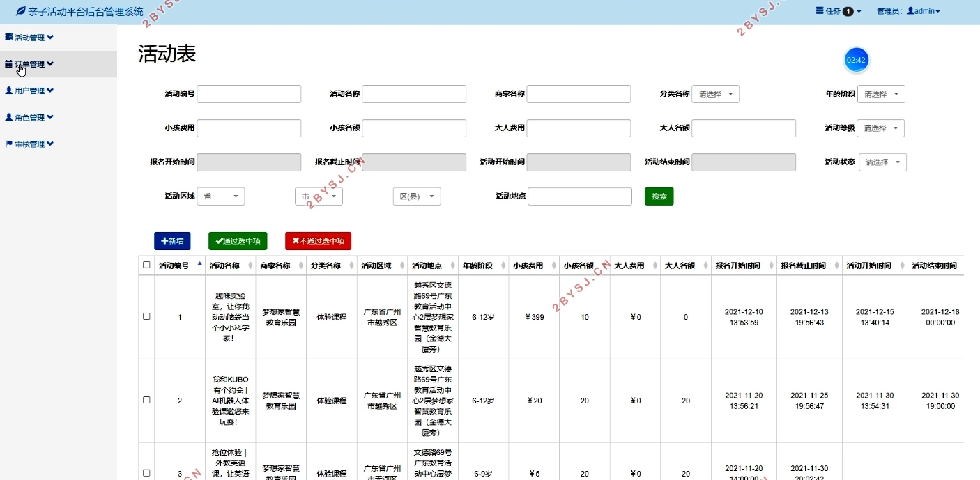This screenshot has height=480, width=980.
Task: Check the checkbox for activity row 3
Action: [x=146, y=473]
